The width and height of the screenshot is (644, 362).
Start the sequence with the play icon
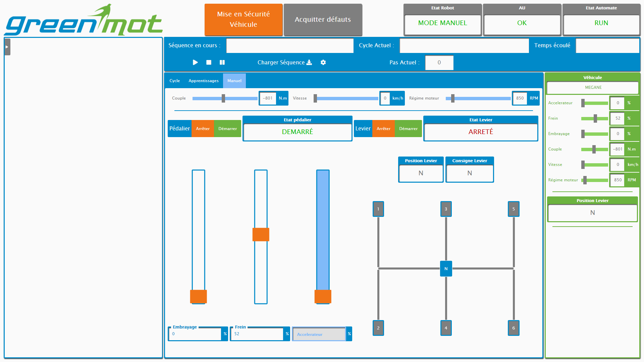tap(195, 62)
